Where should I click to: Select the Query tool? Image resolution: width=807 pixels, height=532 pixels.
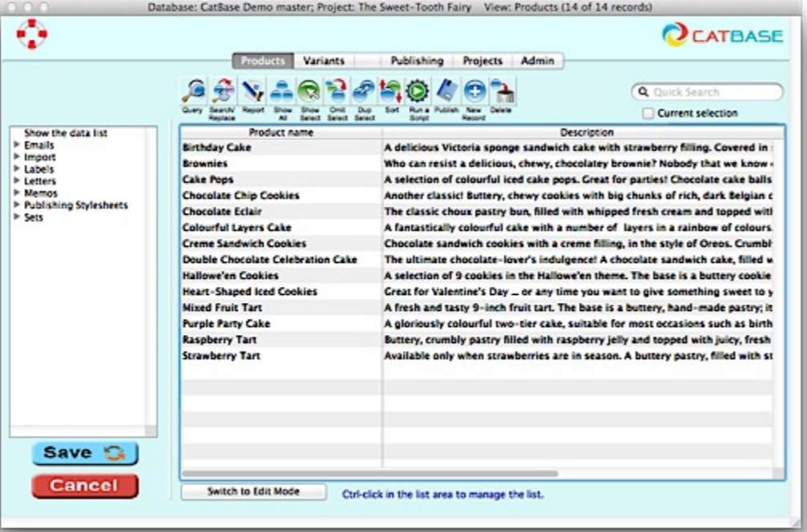pos(195,91)
